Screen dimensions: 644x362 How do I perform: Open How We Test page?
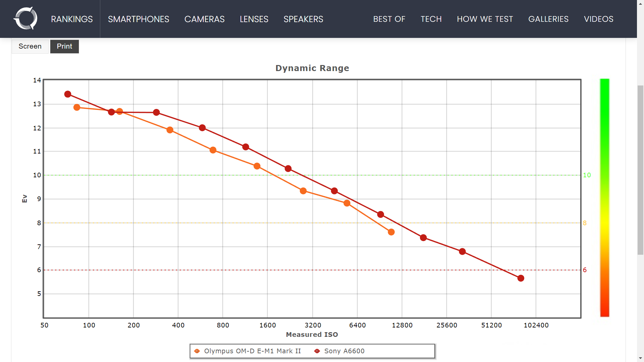point(485,19)
